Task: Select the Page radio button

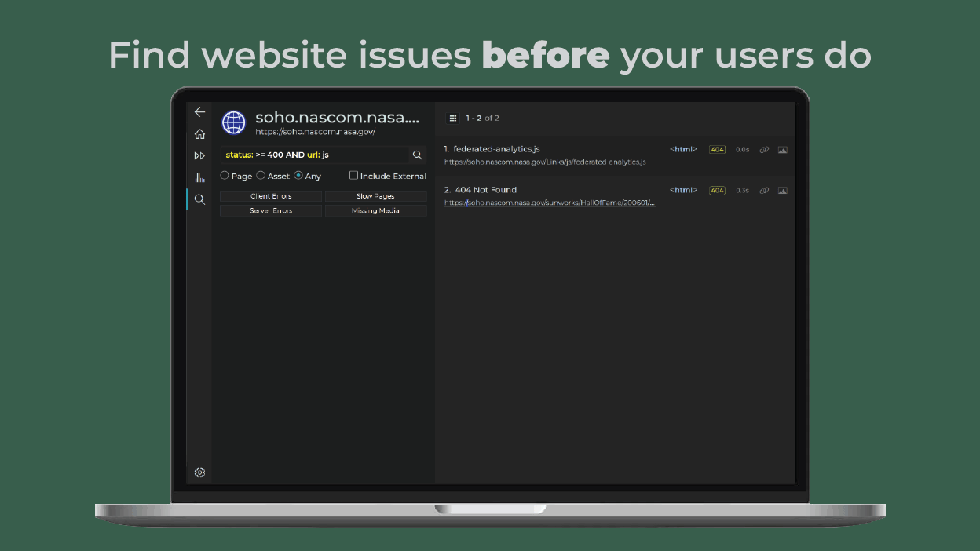Action: pos(225,176)
